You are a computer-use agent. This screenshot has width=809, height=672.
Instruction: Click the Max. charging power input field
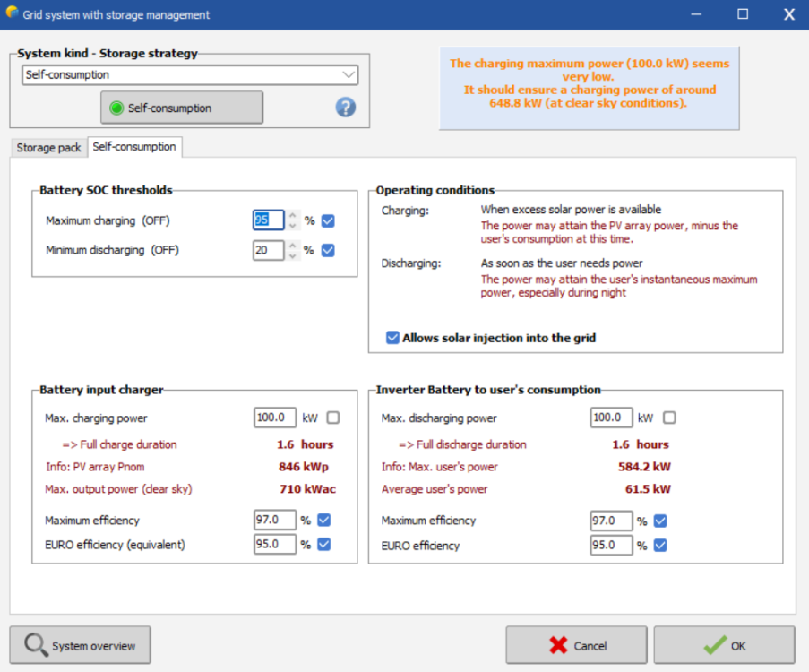pyautogui.click(x=274, y=418)
